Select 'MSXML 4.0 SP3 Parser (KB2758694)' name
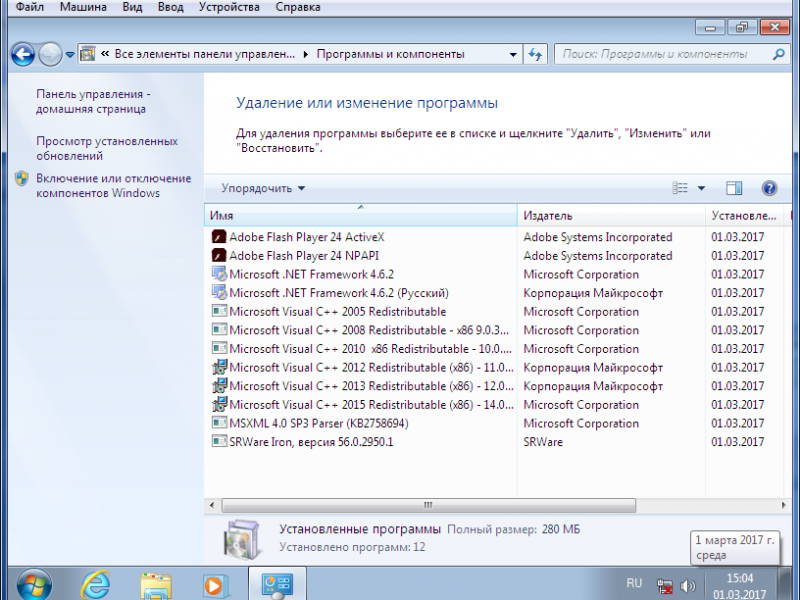This screenshot has width=800, height=600. pos(319,423)
